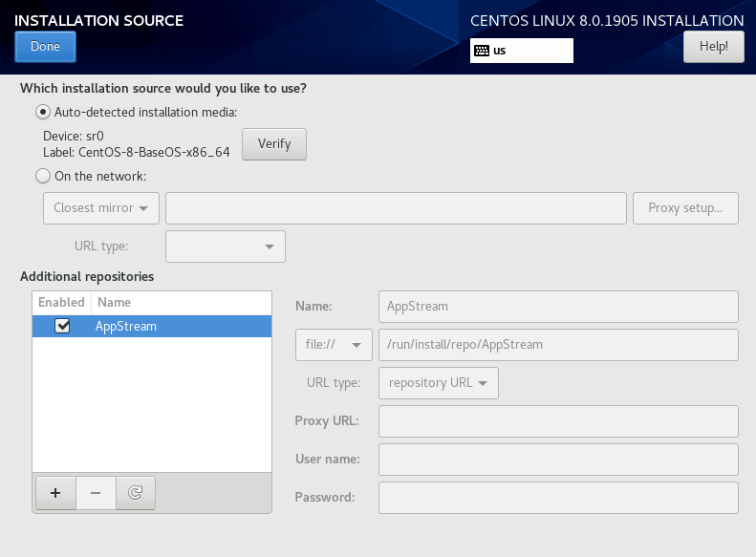The image size is (756, 557).
Task: Open the network URL type dropdown
Action: [226, 246]
